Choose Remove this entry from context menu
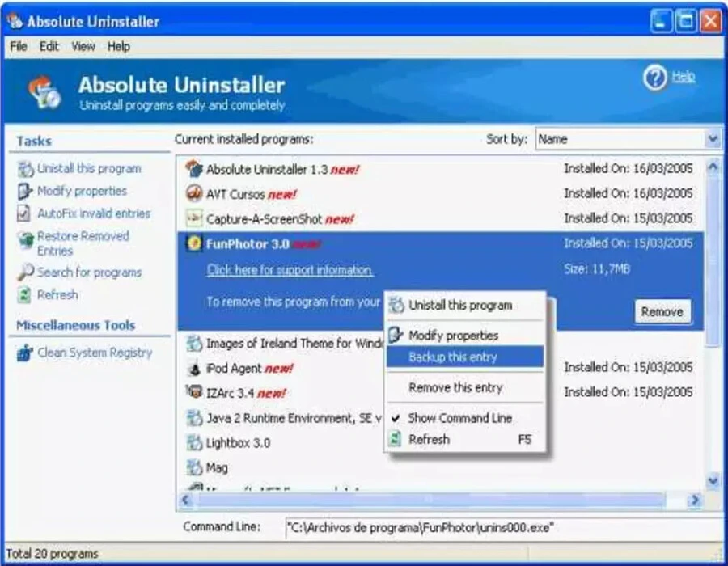The image size is (728, 566). [x=465, y=387]
